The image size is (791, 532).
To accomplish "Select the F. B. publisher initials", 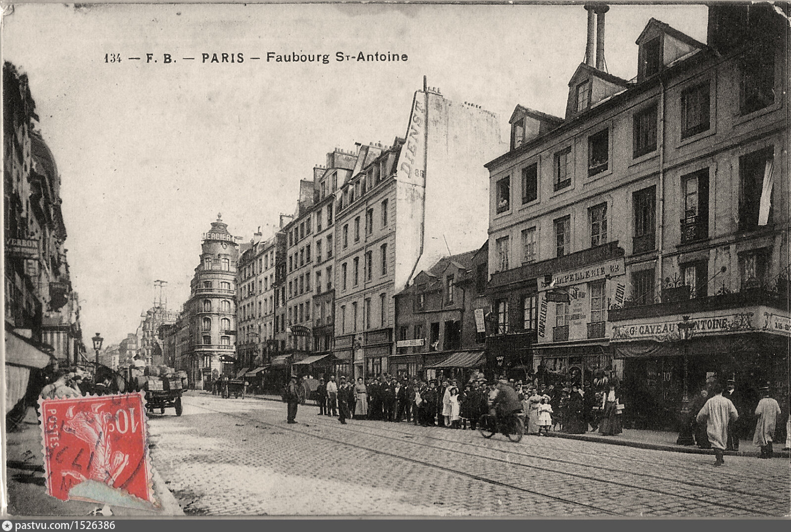I will pyautogui.click(x=160, y=58).
